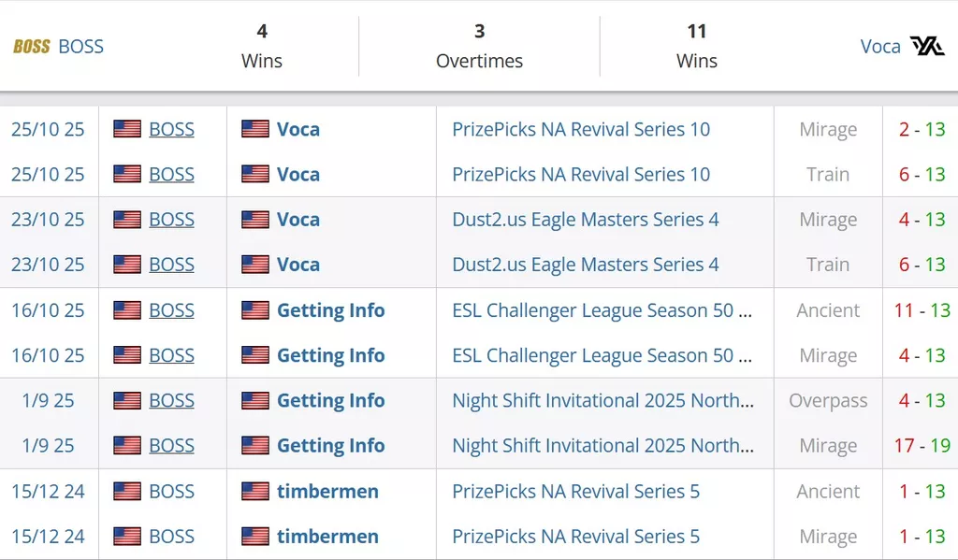Click US flag beside BOSS, Mirage 17 - 19 row
958x560 pixels.
pos(127,446)
